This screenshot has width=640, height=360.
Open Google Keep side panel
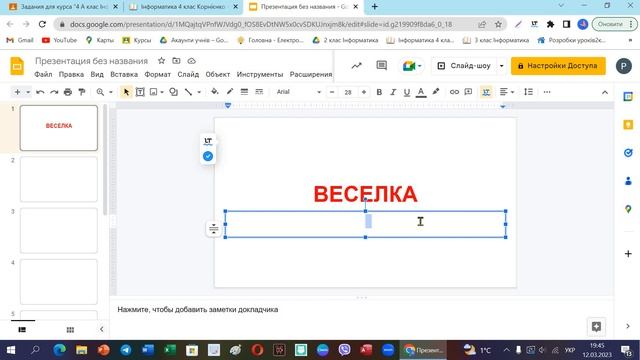(628, 124)
